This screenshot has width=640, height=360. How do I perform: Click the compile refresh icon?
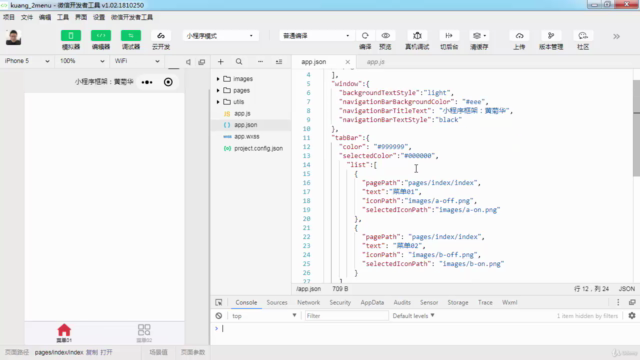365,36
